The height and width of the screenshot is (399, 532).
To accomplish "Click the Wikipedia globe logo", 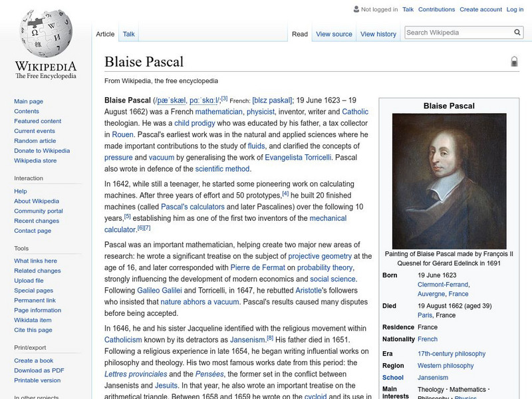I will 46,33.
